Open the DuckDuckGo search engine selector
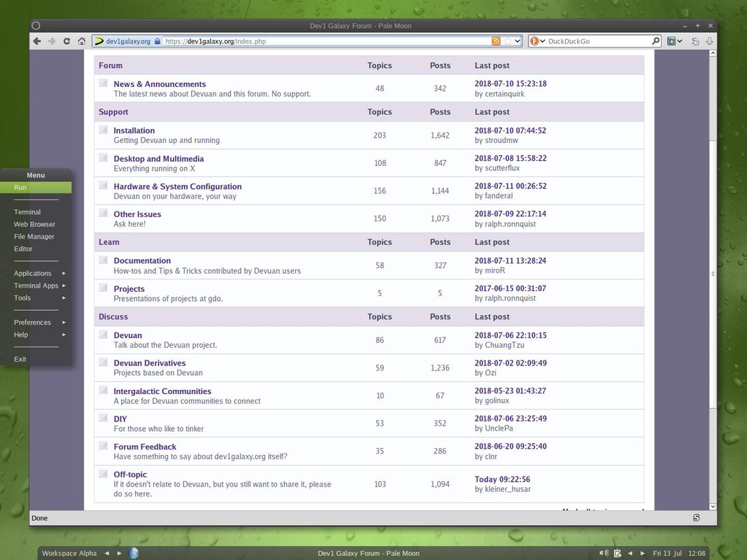Screen dimensions: 747x560 (x=538, y=41)
